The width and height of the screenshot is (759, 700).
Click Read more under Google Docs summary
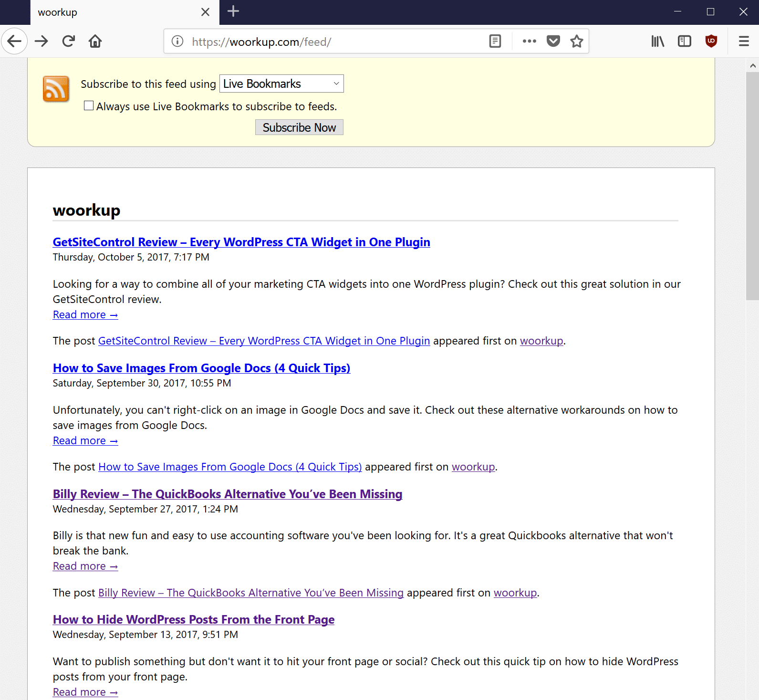click(85, 440)
